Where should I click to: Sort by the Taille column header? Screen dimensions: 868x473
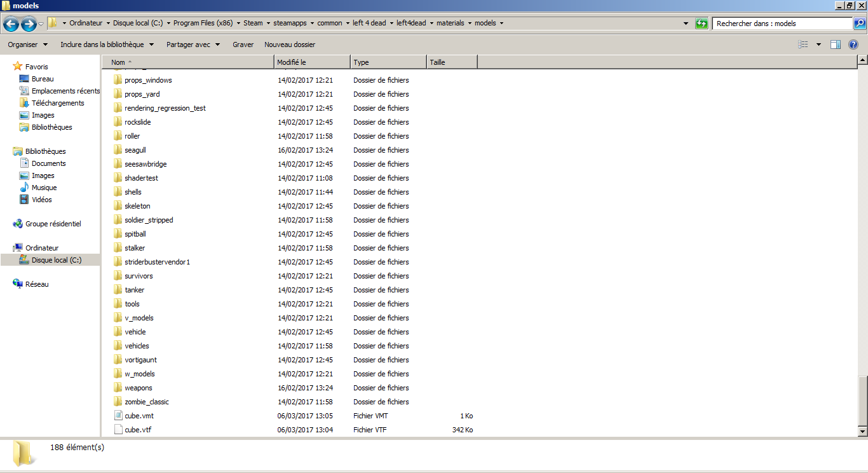(x=452, y=62)
